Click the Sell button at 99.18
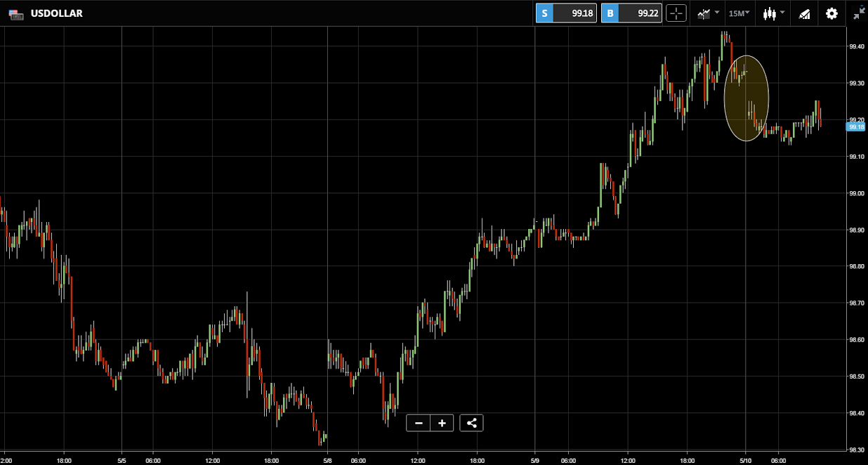The height and width of the screenshot is (465, 868). click(566, 13)
